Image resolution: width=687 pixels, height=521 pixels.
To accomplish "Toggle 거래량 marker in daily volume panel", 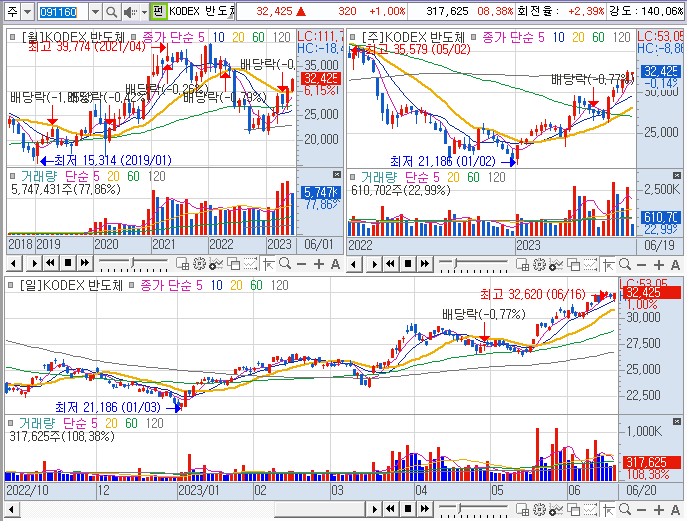I will (x=11, y=423).
